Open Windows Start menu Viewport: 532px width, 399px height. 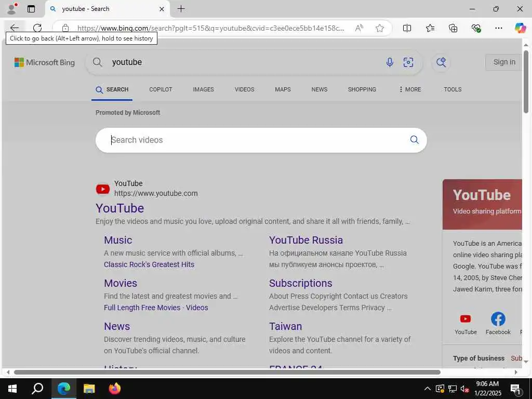(x=12, y=389)
